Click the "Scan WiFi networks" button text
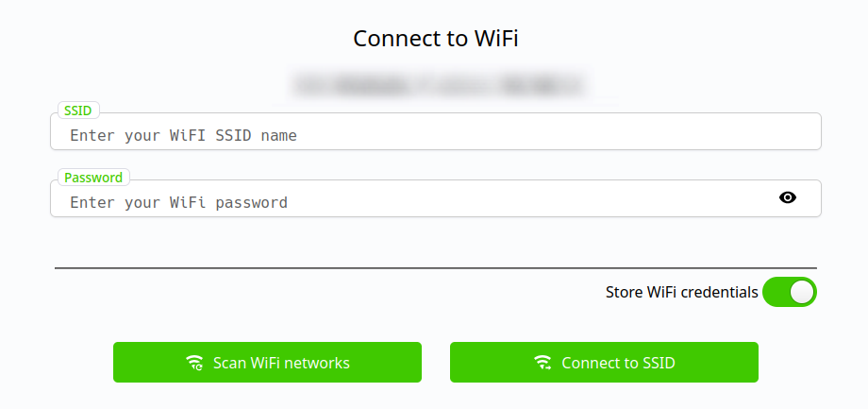Image resolution: width=868 pixels, height=409 pixels. click(281, 363)
